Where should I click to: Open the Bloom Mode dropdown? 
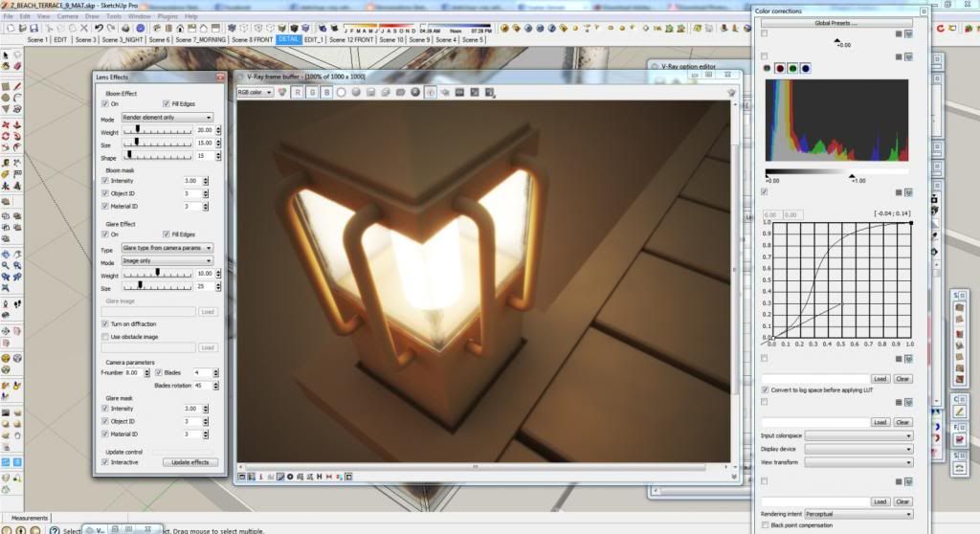tap(167, 118)
